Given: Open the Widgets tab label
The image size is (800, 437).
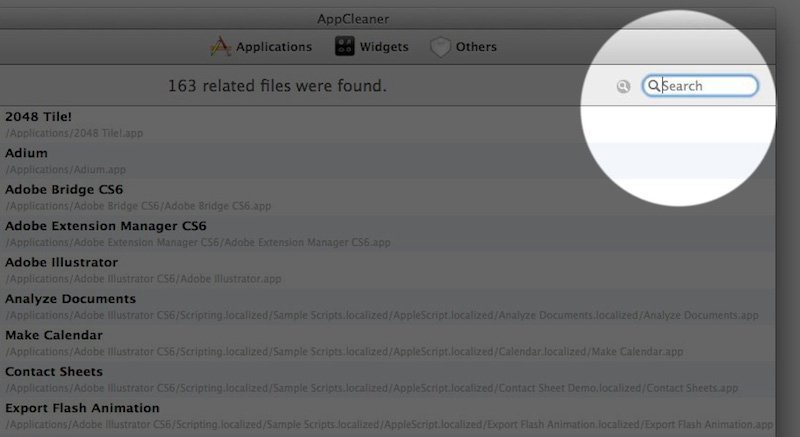Looking at the screenshot, I should click(x=385, y=47).
